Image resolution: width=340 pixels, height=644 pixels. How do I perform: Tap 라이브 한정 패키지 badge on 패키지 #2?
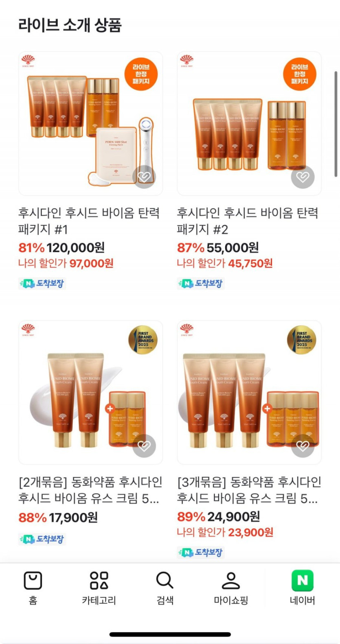click(300, 74)
